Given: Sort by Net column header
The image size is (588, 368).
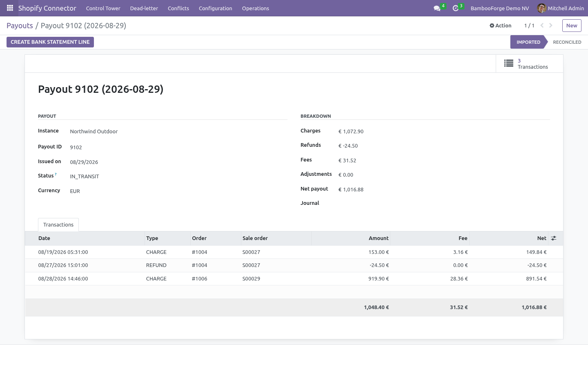Looking at the screenshot, I should coord(508,238).
